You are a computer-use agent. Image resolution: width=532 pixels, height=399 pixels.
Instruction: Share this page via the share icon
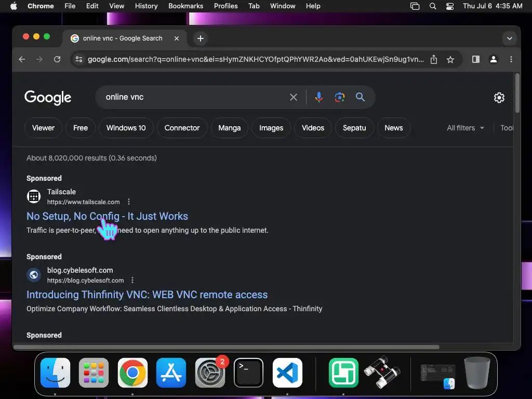(x=434, y=59)
